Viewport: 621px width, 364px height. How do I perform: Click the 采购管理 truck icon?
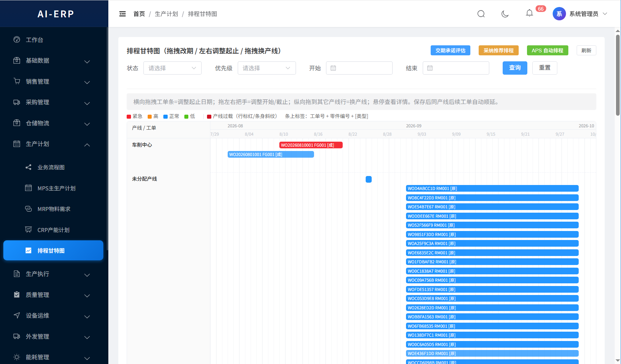17,102
